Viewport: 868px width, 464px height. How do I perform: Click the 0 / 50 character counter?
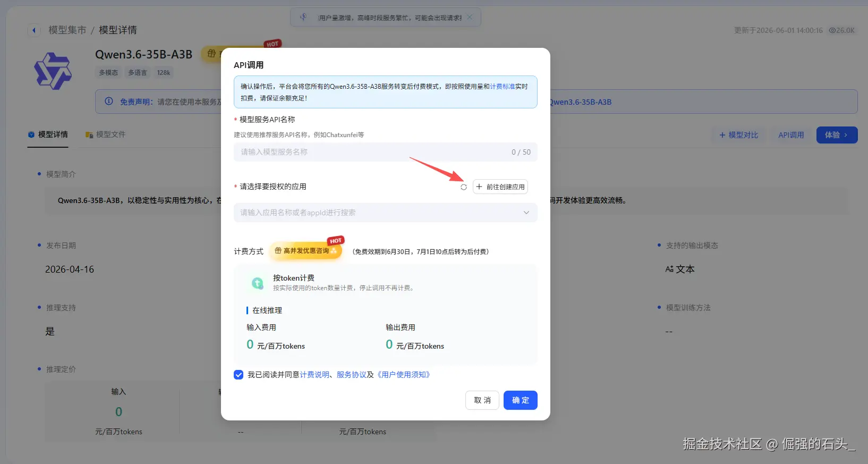[521, 152]
